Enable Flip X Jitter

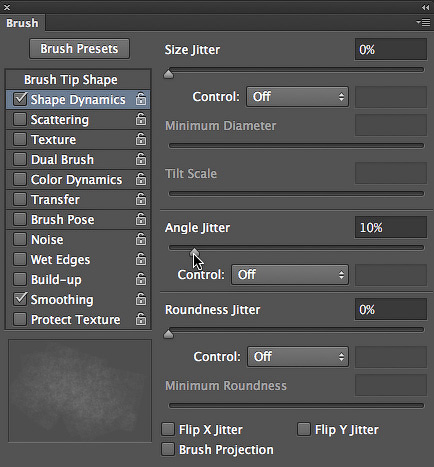click(168, 429)
